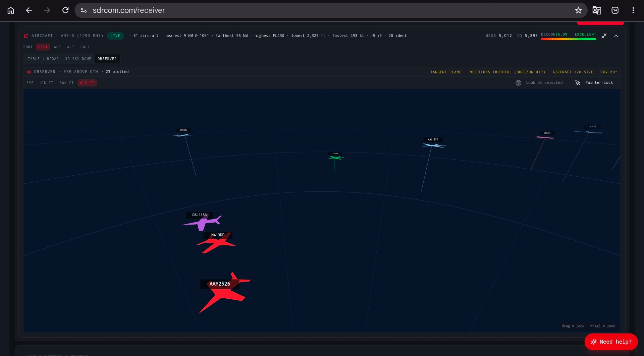Click the 'farthest 95 NM' stat

click(x=232, y=36)
